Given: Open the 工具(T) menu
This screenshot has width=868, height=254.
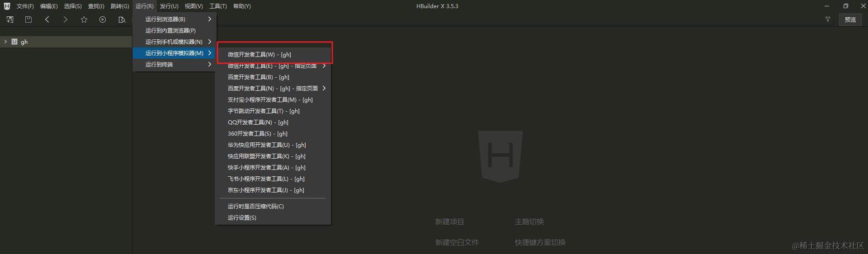Looking at the screenshot, I should (218, 6).
